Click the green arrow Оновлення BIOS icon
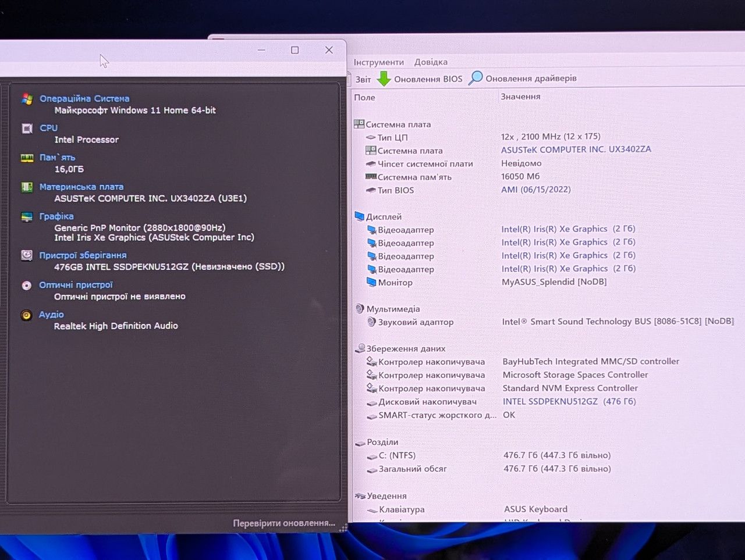Viewport: 745px width, 560px height. coord(384,79)
